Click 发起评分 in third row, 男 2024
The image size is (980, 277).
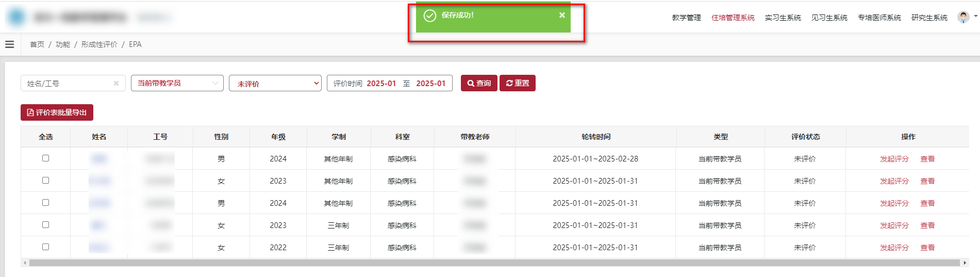pyautogui.click(x=894, y=203)
